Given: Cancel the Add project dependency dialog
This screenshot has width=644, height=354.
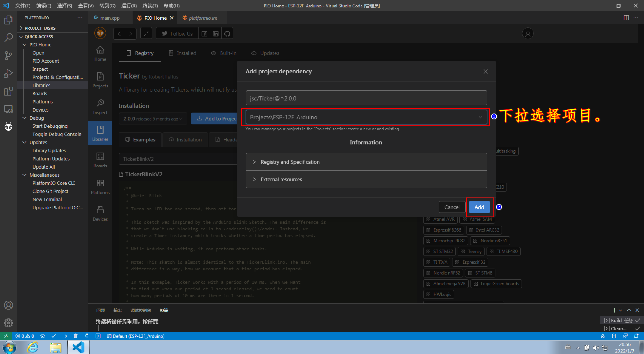Looking at the screenshot, I should [x=451, y=207].
